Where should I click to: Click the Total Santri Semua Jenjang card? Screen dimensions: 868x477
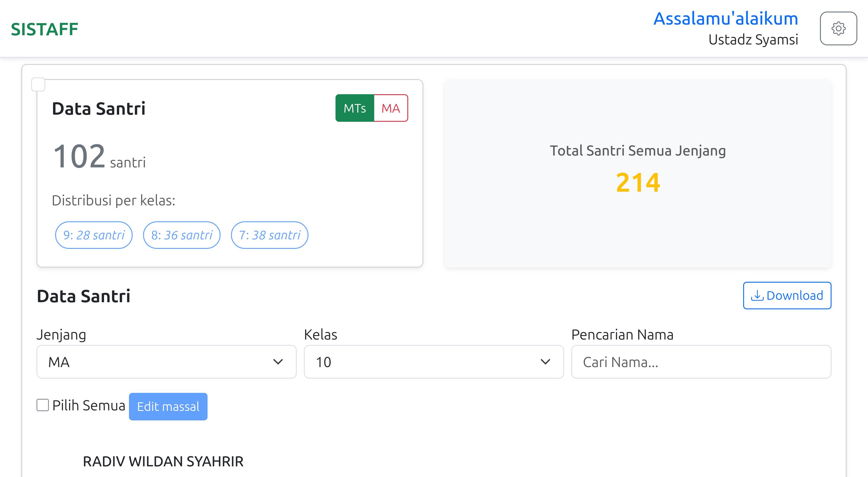point(638,173)
